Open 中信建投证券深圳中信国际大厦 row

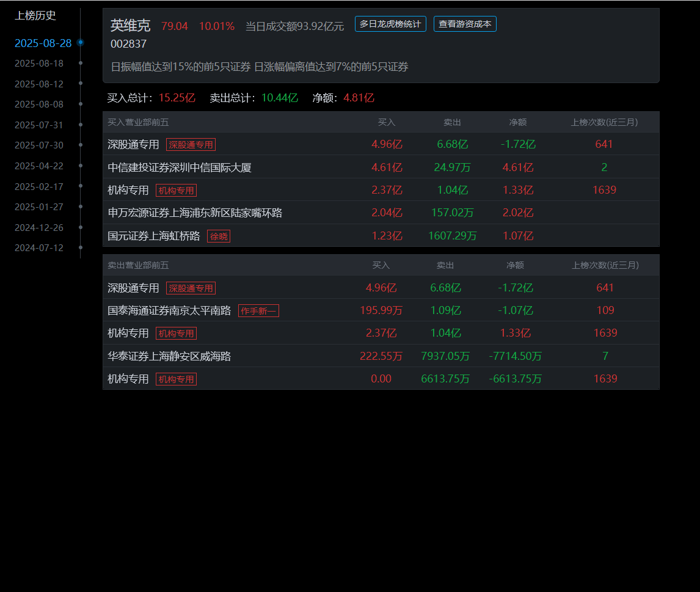point(381,167)
